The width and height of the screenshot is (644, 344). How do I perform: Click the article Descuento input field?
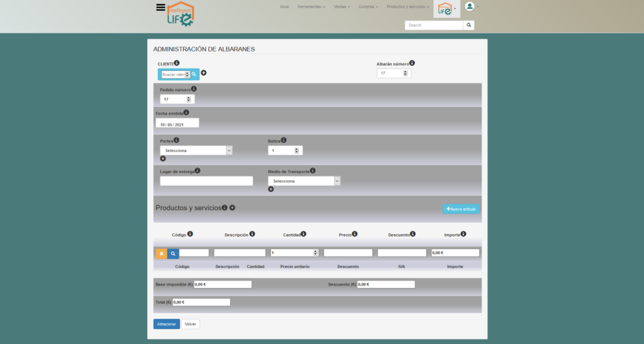[x=402, y=253]
